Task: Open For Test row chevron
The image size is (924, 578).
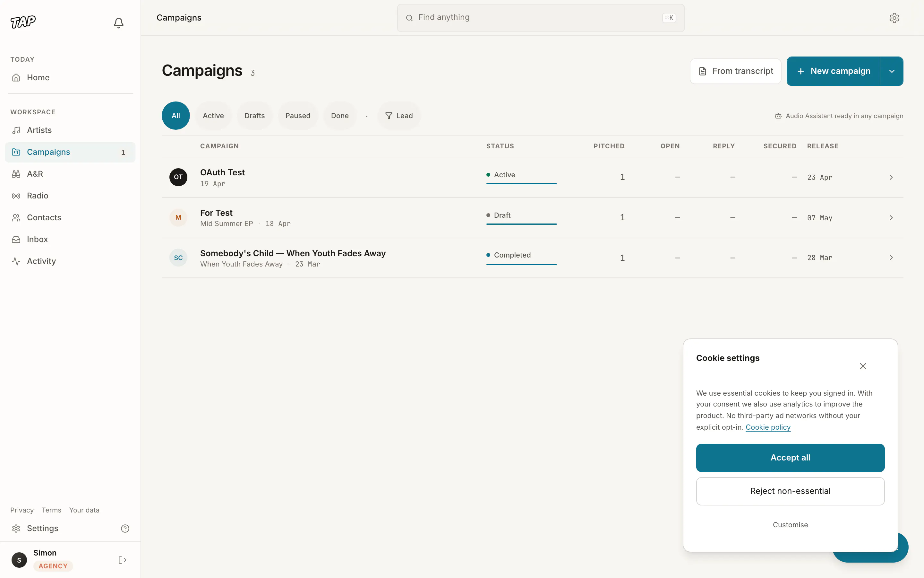Action: click(891, 218)
